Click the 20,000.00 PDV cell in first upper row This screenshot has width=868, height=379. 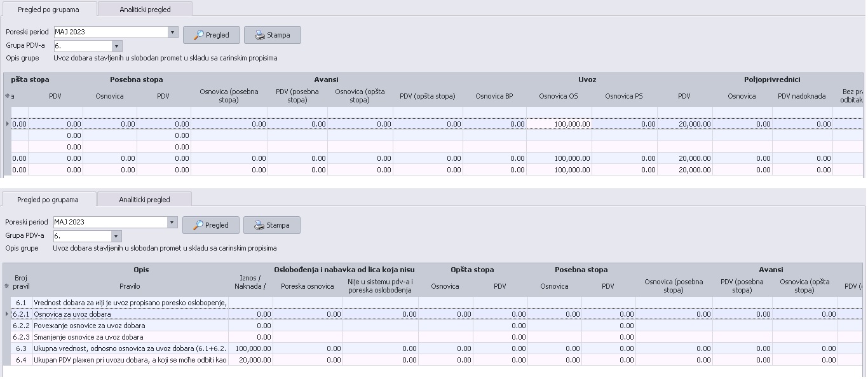(685, 124)
